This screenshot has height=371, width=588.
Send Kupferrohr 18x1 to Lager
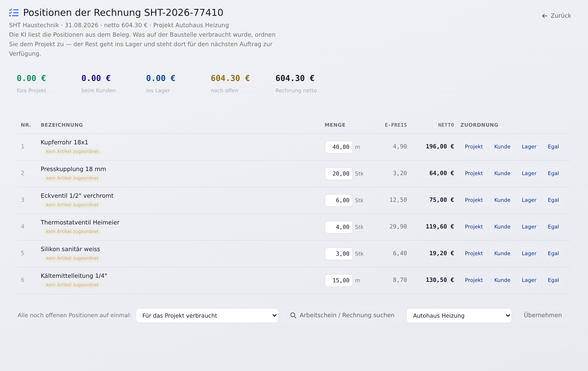pyautogui.click(x=529, y=147)
